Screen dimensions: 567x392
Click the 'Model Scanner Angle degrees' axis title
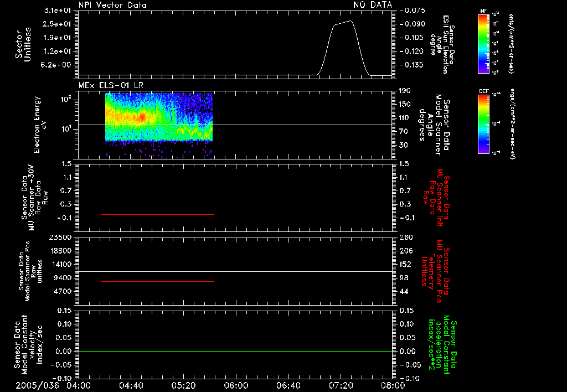point(434,125)
